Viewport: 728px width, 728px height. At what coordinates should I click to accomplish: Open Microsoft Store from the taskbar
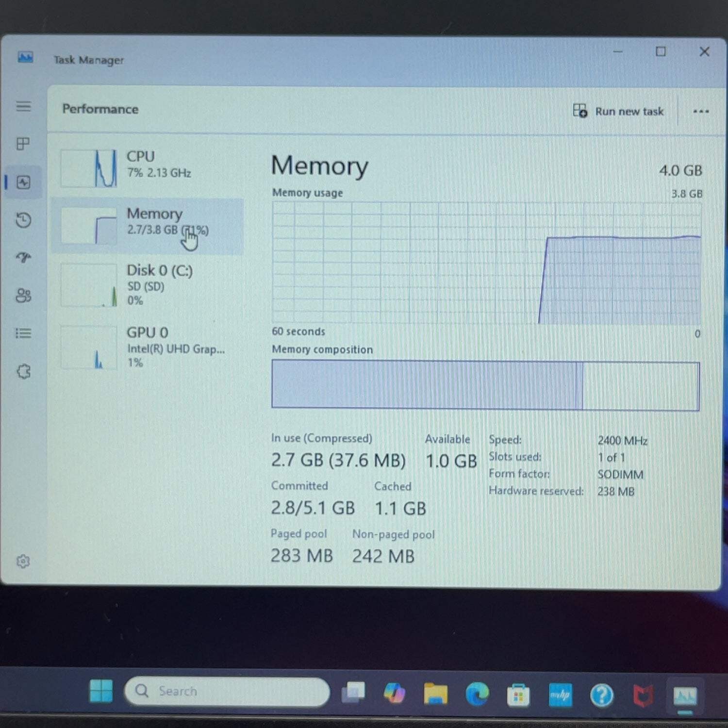point(518,695)
